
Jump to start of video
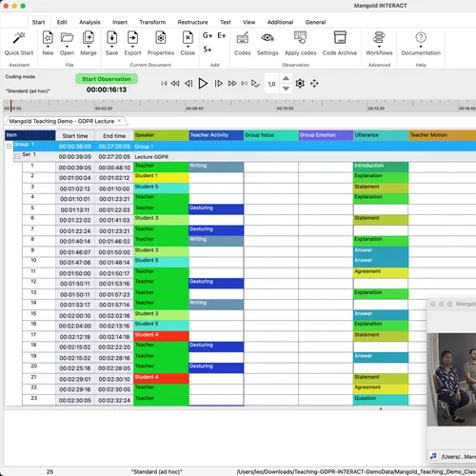click(164, 84)
